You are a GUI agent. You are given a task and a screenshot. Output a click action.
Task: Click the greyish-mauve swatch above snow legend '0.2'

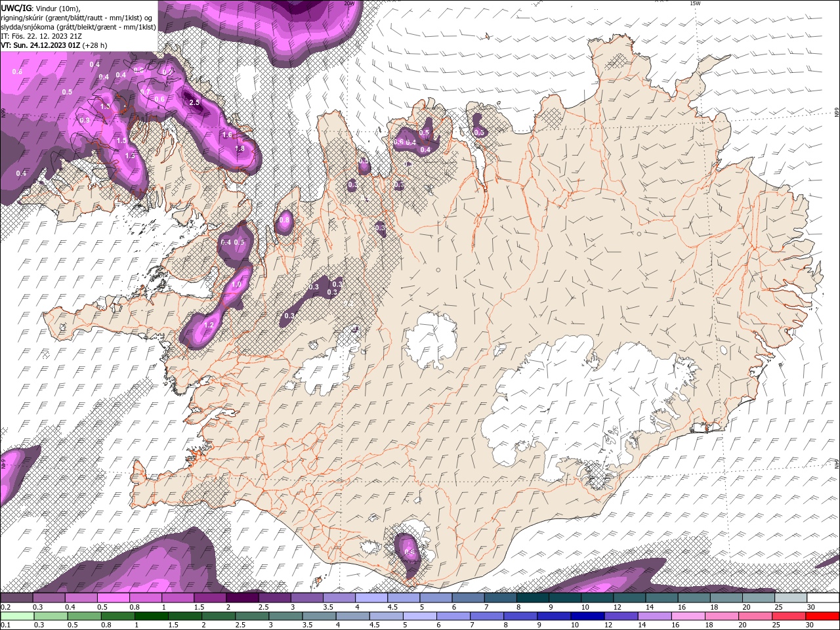click(x=16, y=598)
